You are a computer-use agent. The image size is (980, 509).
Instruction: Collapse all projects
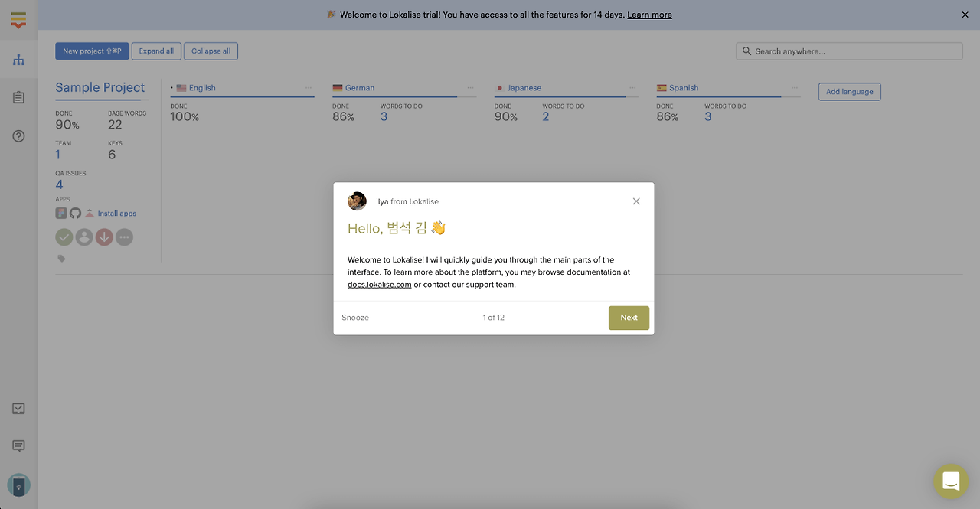click(211, 51)
